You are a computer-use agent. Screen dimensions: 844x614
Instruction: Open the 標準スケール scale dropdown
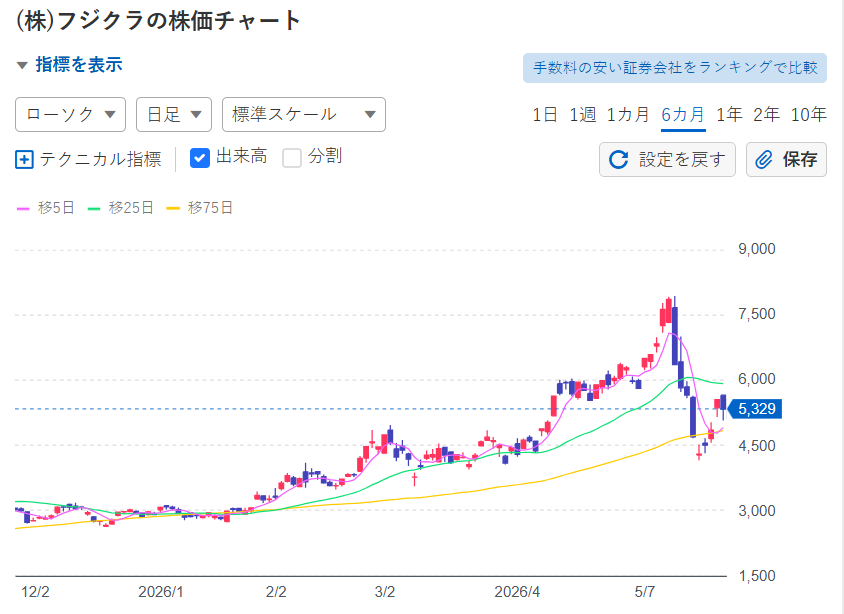click(304, 114)
